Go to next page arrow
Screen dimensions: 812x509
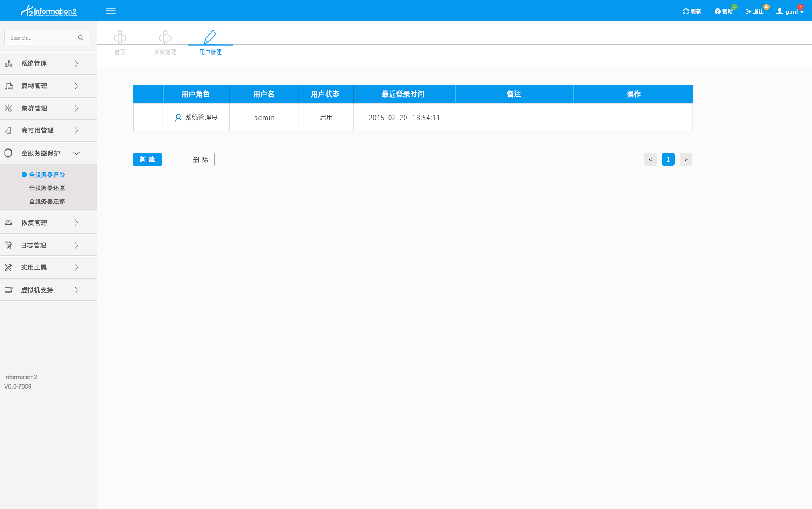click(x=686, y=159)
